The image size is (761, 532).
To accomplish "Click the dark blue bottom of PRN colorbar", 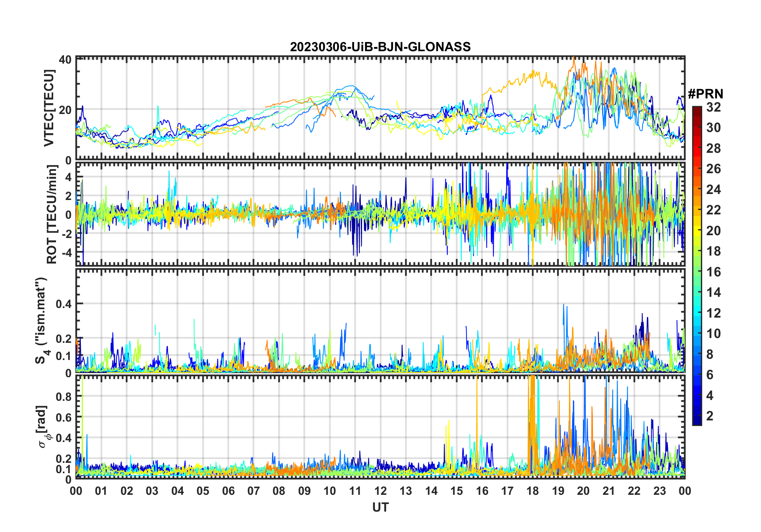I will tap(697, 422).
